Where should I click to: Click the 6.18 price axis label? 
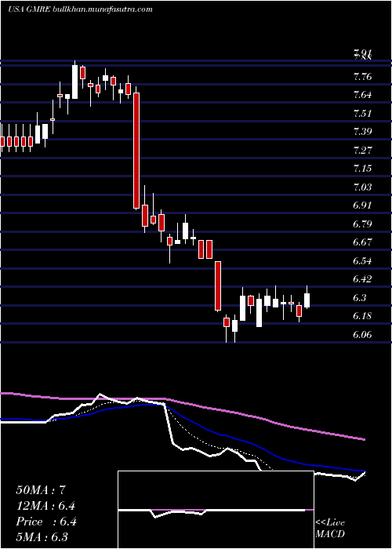(x=362, y=316)
